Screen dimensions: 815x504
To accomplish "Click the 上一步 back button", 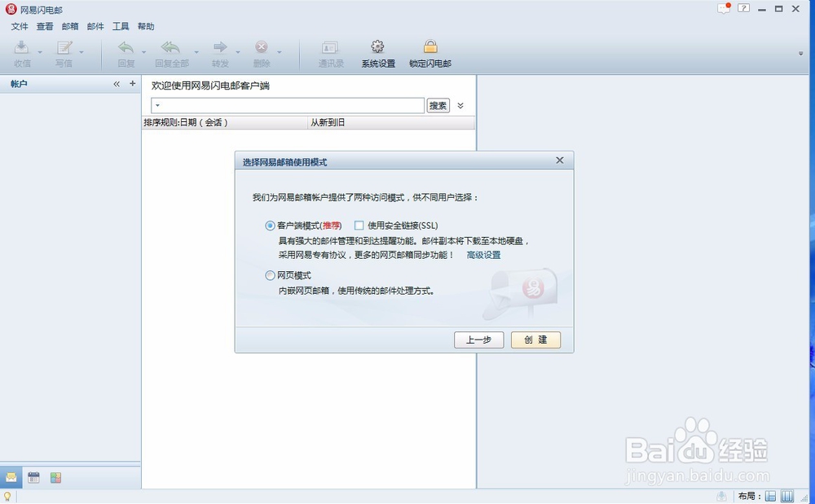I will tap(478, 340).
